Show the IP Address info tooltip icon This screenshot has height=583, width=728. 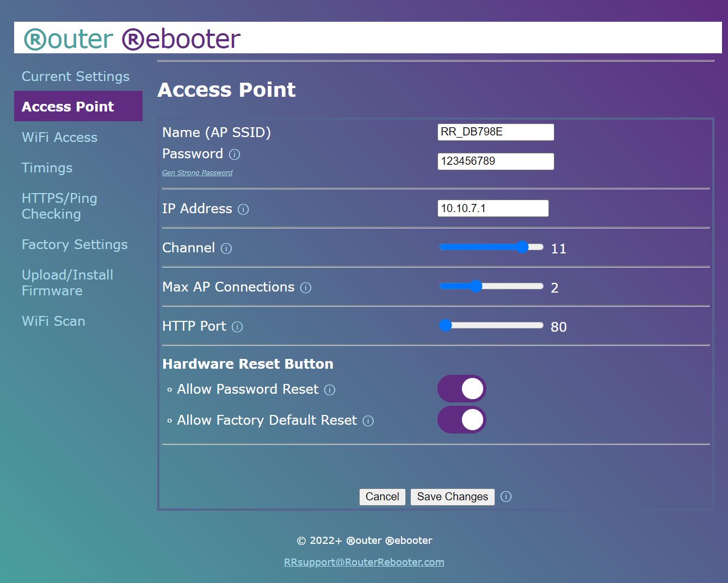[x=243, y=209]
